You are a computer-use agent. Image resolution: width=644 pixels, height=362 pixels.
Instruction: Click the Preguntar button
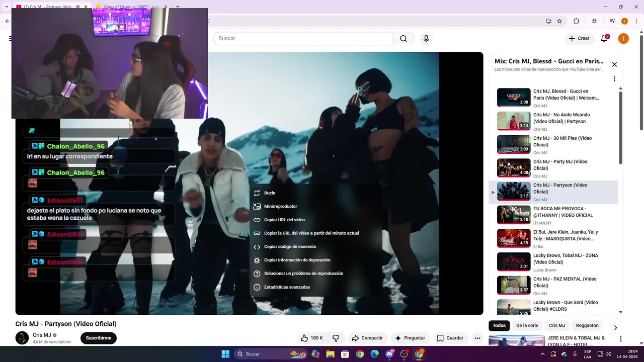click(x=410, y=338)
